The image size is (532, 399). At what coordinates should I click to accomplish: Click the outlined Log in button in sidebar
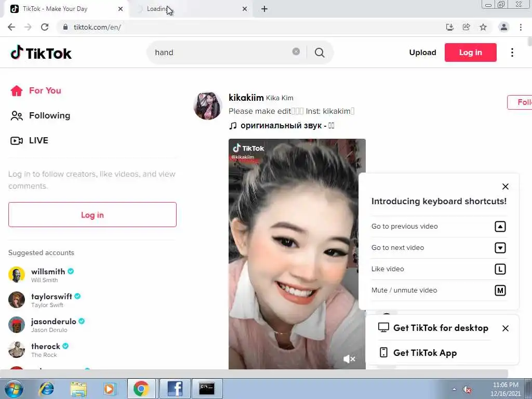pyautogui.click(x=92, y=215)
